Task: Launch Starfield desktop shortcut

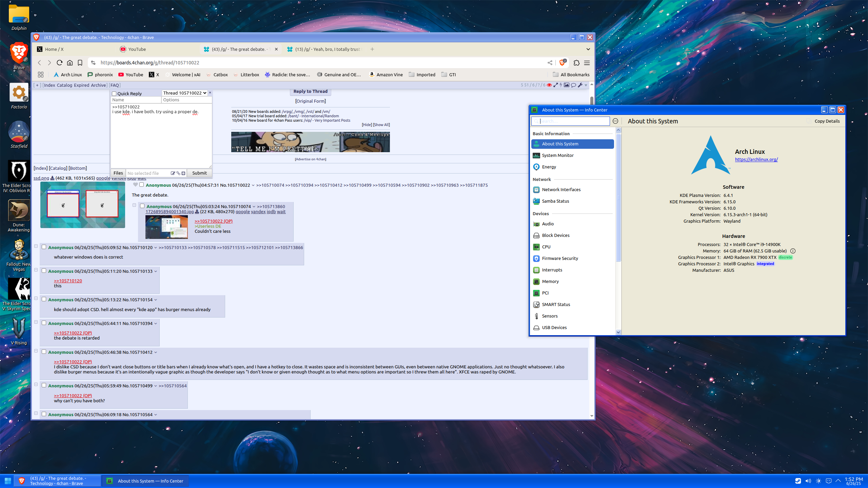Action: tap(19, 135)
